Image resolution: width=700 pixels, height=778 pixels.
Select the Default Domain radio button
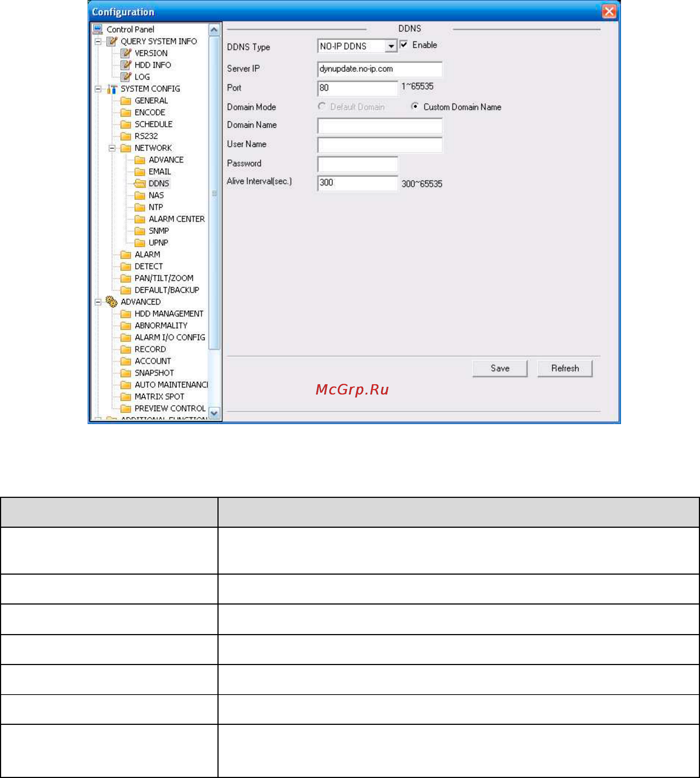[322, 106]
